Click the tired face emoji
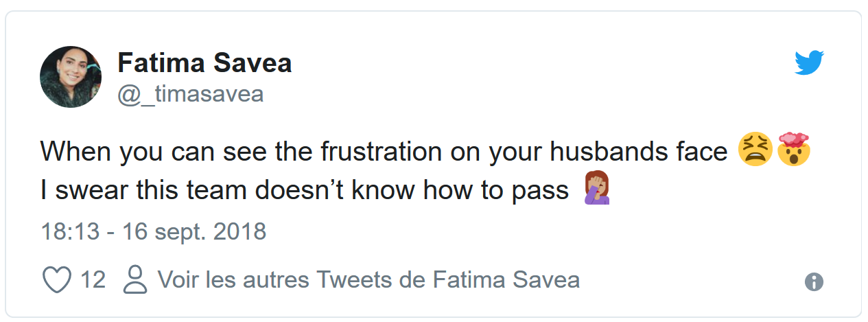 tap(755, 151)
